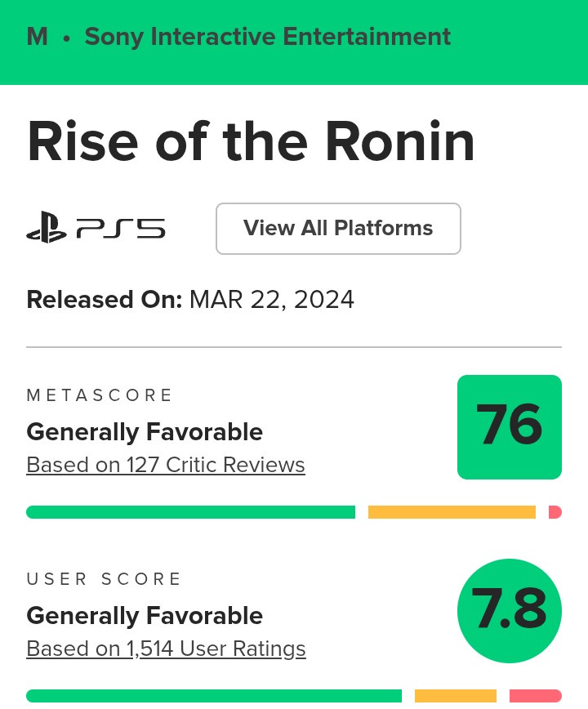Click the USER SCORE section label

pyautogui.click(x=104, y=579)
